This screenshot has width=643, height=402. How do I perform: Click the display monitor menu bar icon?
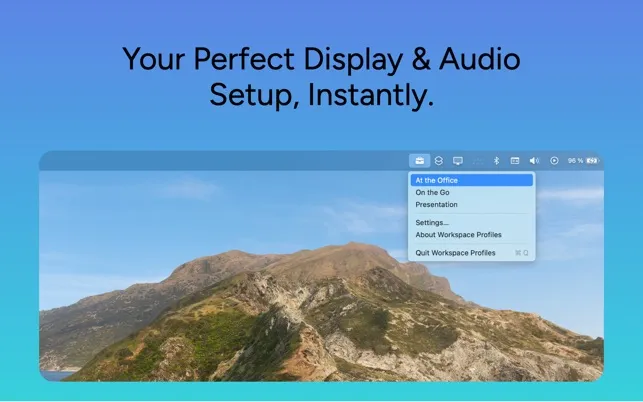point(458,160)
